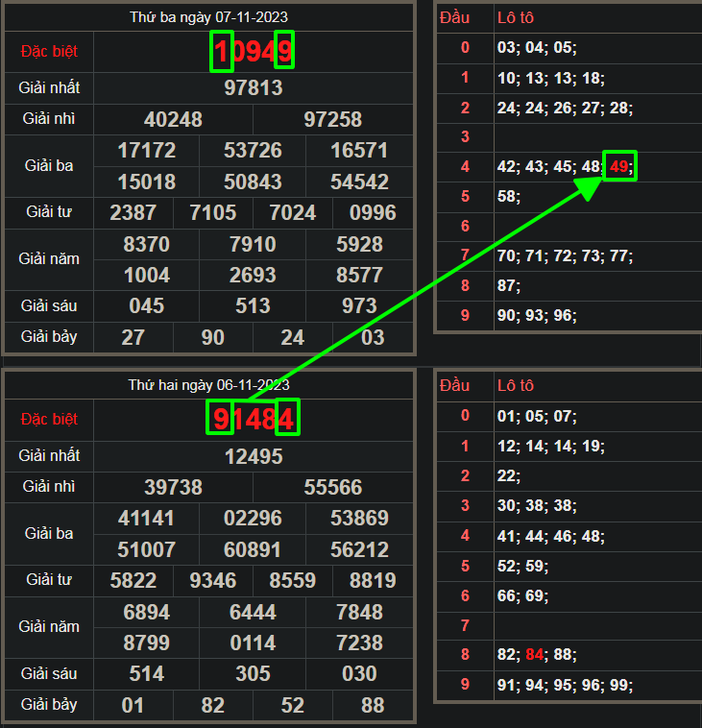Click the header Thứ hai ngày 06-11-2023

(208, 385)
